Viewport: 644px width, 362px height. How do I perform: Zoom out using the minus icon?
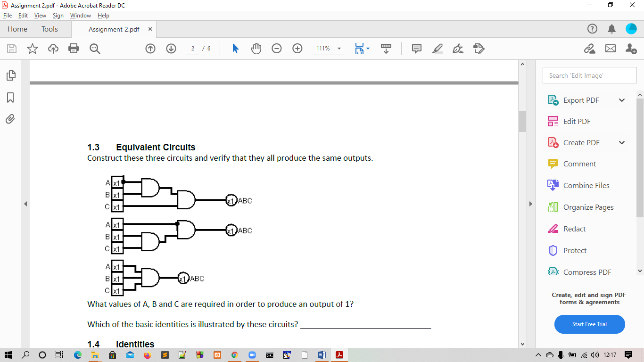click(277, 49)
